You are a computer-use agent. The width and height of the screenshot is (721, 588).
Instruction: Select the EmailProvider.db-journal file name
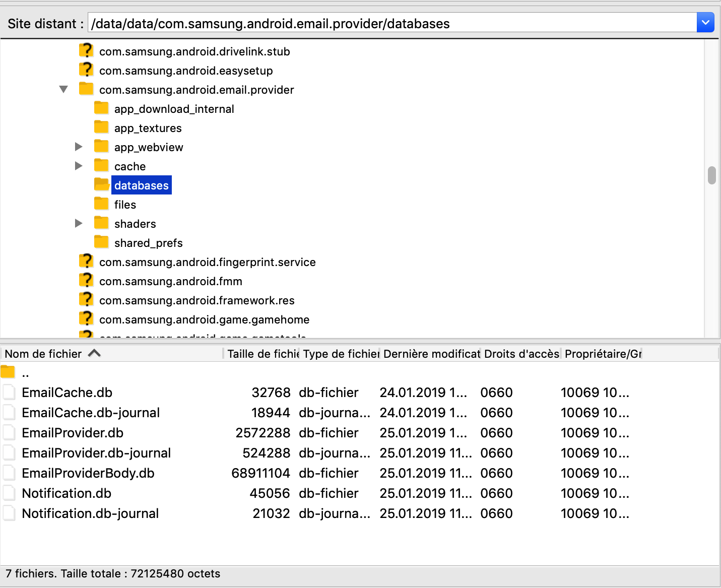(96, 453)
